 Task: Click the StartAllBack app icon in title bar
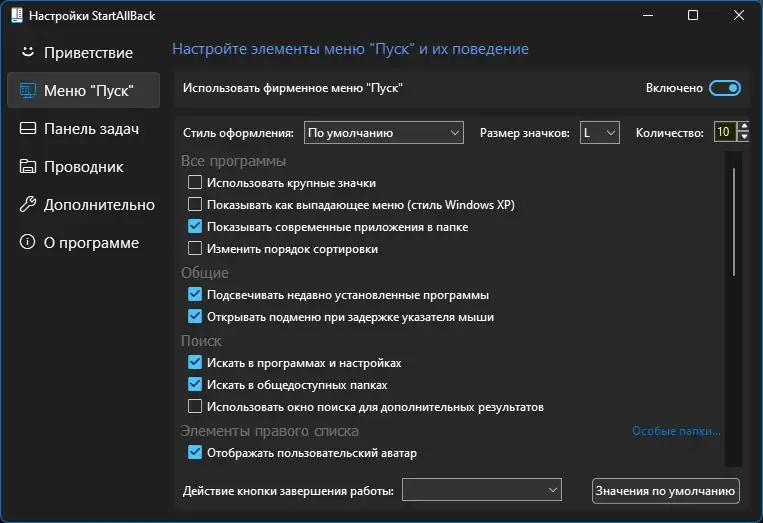17,15
